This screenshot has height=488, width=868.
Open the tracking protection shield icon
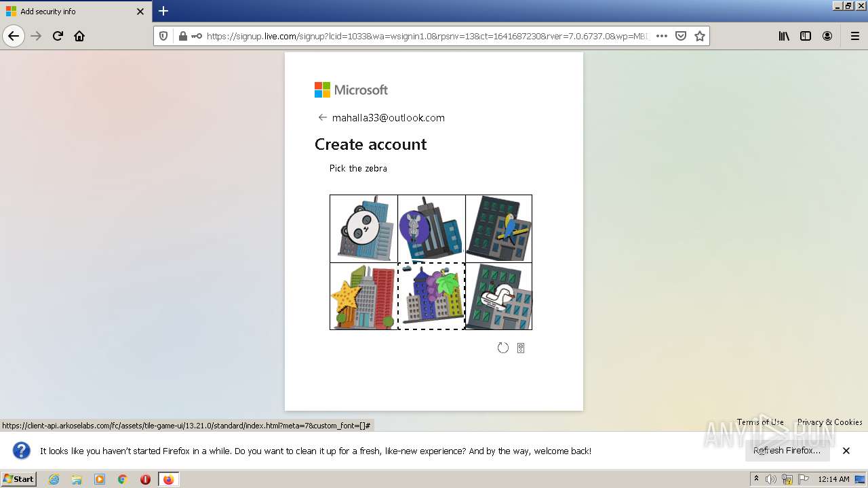click(163, 36)
